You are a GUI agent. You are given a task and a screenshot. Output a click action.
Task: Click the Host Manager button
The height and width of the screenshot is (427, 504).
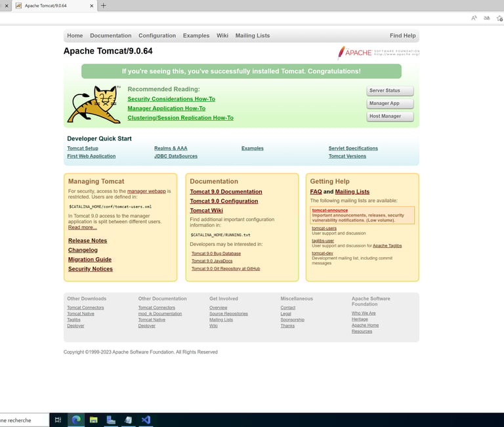(x=390, y=116)
